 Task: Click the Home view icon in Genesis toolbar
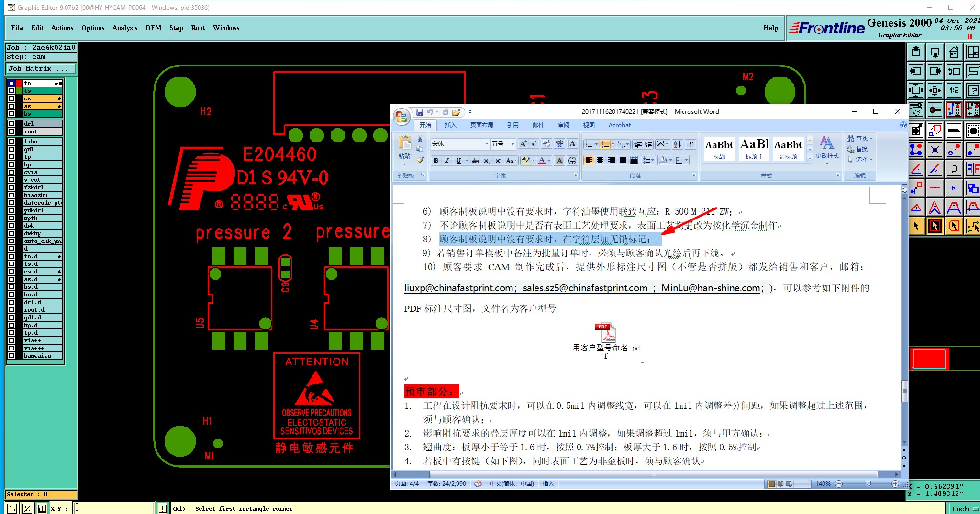pos(954,52)
